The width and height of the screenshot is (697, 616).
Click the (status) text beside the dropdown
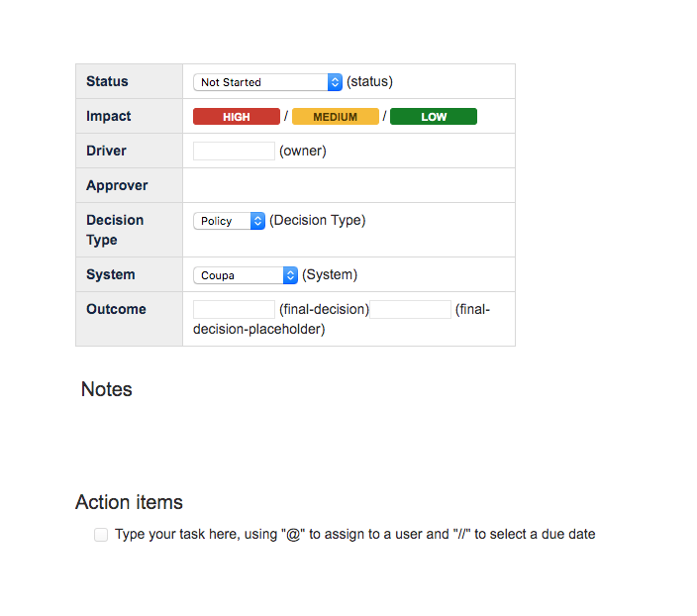pyautogui.click(x=370, y=82)
